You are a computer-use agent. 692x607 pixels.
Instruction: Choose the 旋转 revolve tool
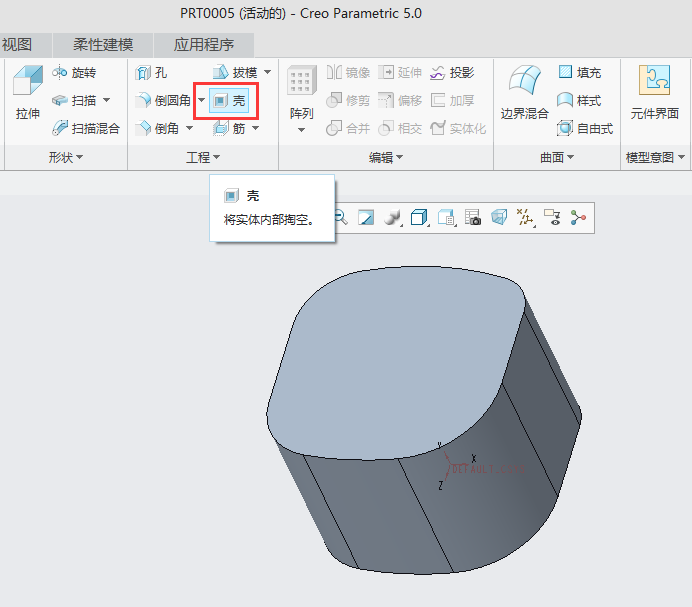74,72
